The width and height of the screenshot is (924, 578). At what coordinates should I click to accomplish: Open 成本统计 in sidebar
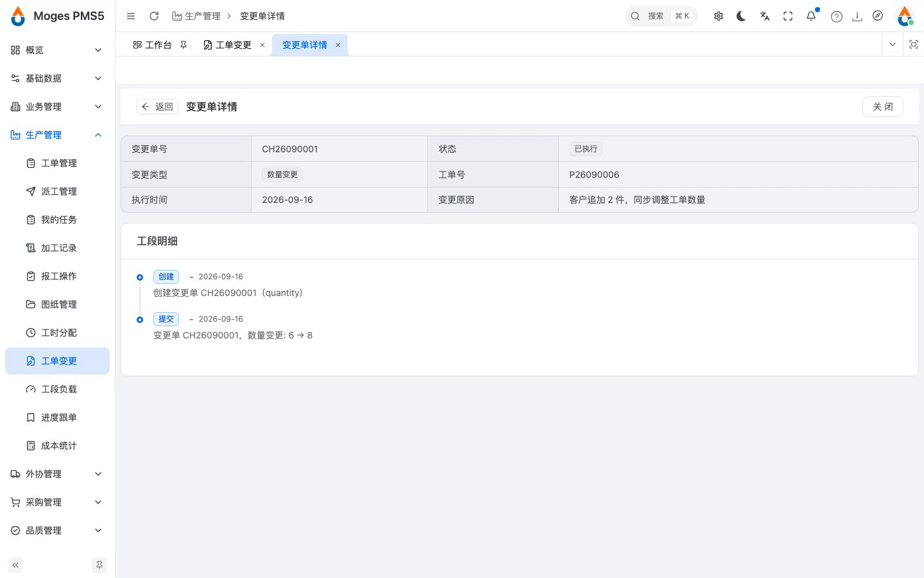pyautogui.click(x=57, y=446)
